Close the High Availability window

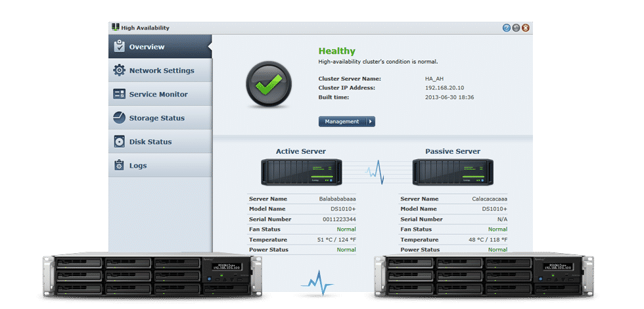(x=525, y=28)
